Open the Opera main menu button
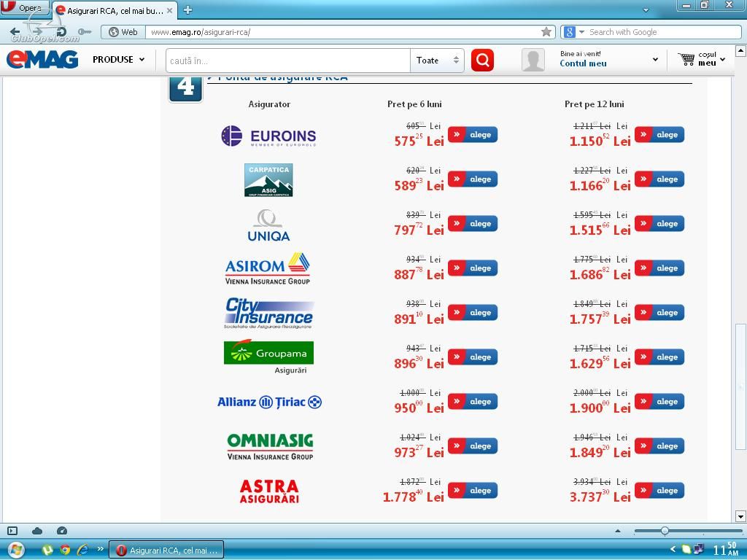 24,8
